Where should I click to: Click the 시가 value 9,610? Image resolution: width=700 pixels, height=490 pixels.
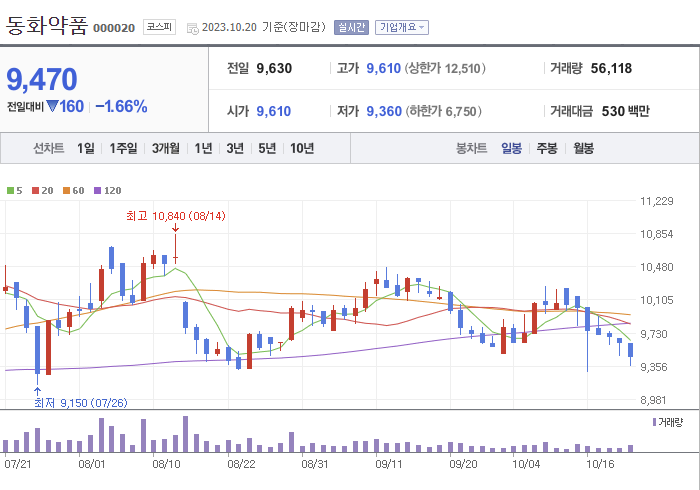pos(274,111)
